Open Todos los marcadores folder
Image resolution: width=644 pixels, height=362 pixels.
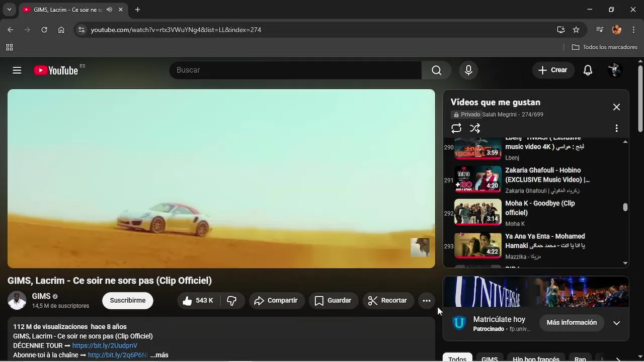605,47
